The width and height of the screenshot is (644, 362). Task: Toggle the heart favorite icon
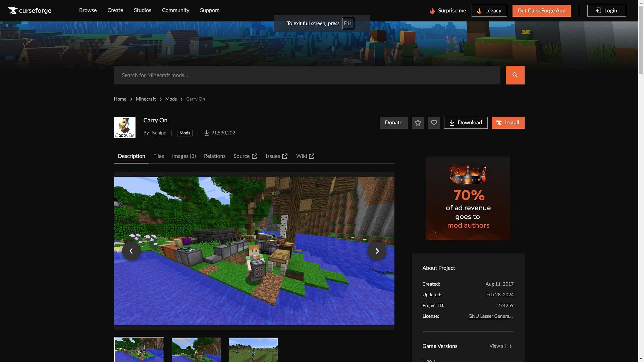point(434,123)
